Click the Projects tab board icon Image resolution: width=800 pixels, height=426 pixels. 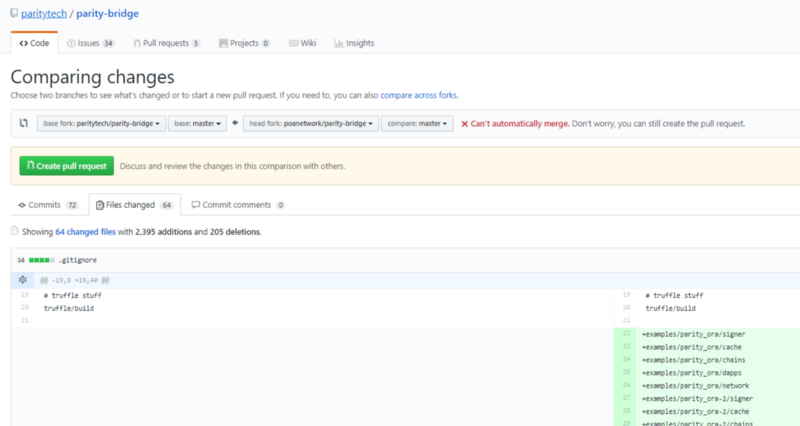[x=223, y=43]
